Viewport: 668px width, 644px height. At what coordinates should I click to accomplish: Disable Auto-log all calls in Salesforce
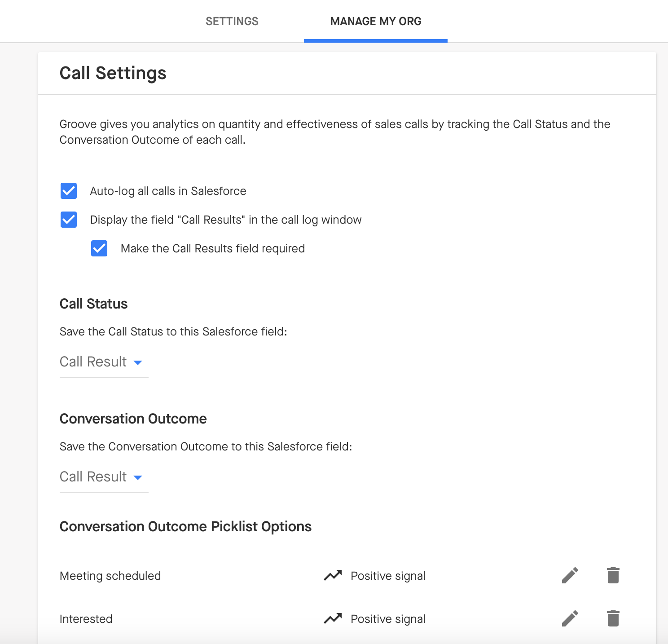click(69, 191)
